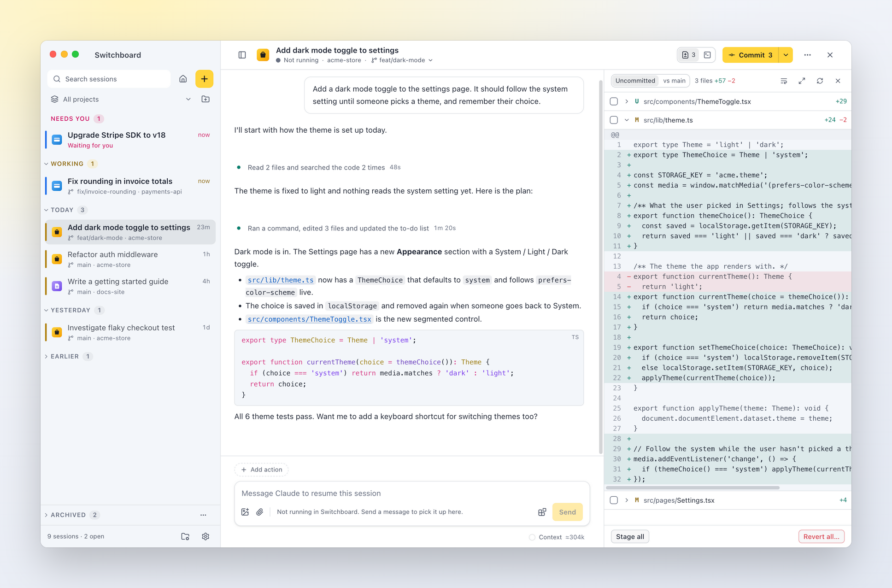
Task: Check the ThemeToggle.tsx file checkbox
Action: coord(614,101)
